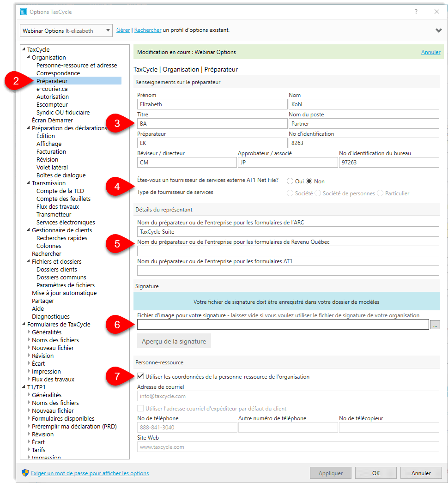Click the shield icon beside password link

25,473
